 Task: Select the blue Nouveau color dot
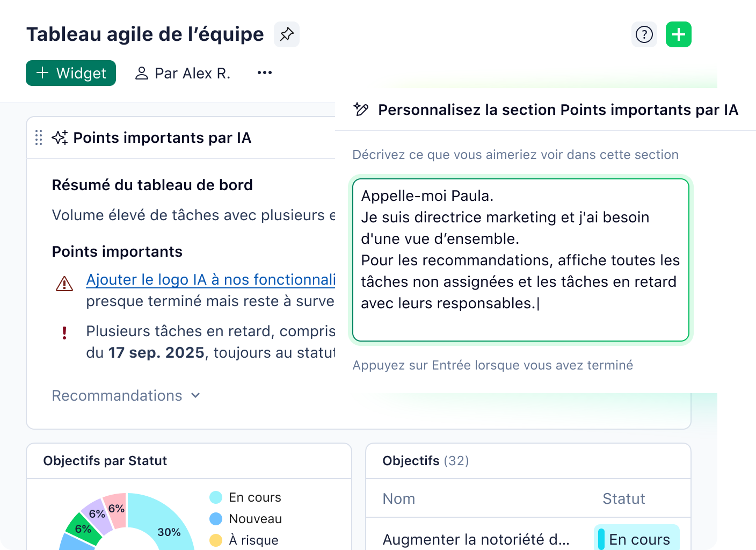click(x=216, y=518)
